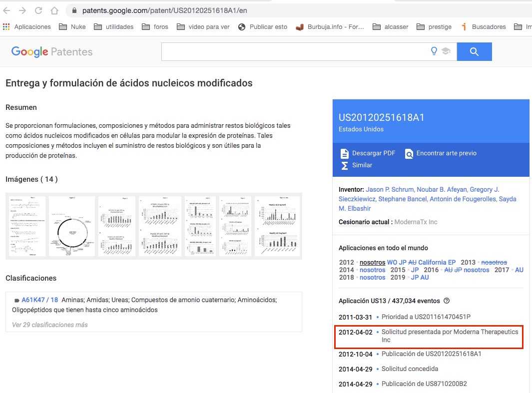Click the graduation cap scholar icon
This screenshot has height=393, width=532.
pyautogui.click(x=446, y=51)
